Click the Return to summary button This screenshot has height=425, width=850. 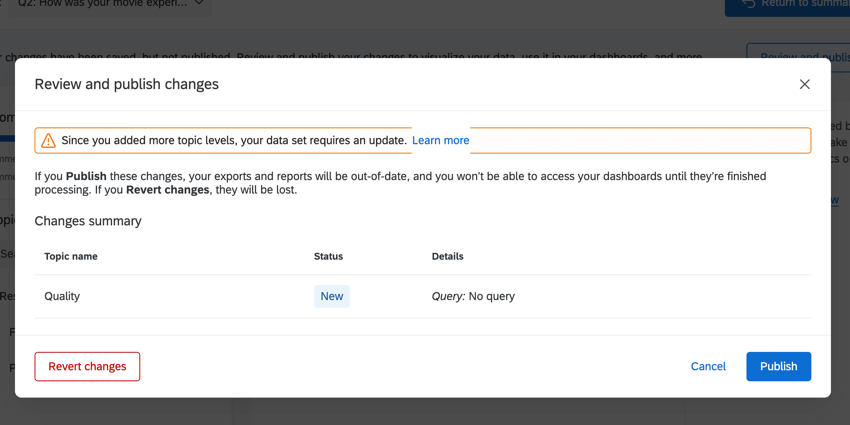(x=790, y=5)
